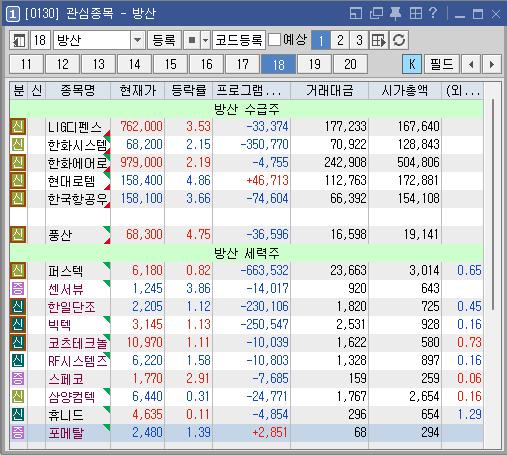Click the 방산 수급주 section header
The height and width of the screenshot is (455, 507).
[x=246, y=109]
